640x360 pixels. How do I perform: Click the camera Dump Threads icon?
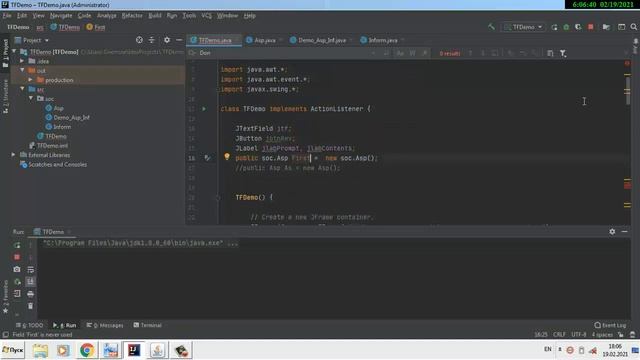click(x=17, y=269)
